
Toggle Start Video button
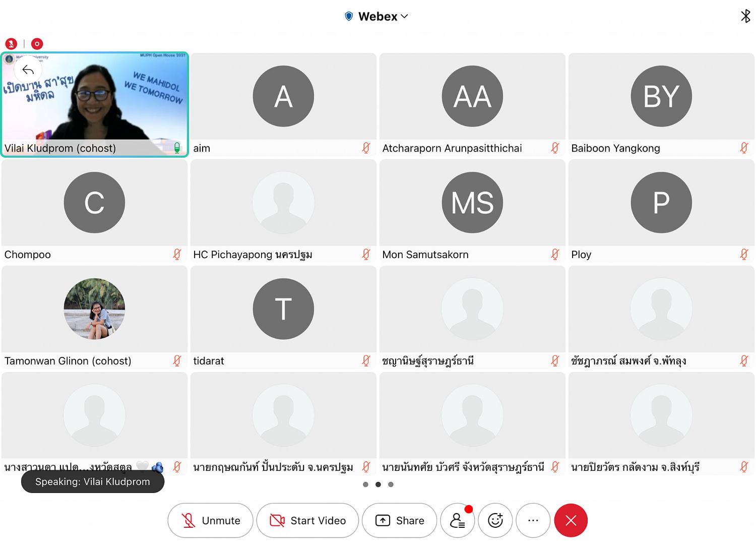307,520
